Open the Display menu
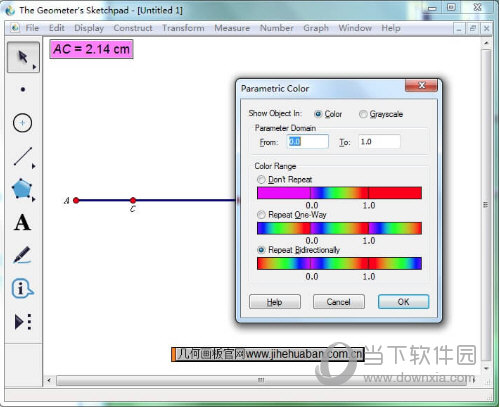Viewport: 500px width, 407px height. tap(89, 28)
